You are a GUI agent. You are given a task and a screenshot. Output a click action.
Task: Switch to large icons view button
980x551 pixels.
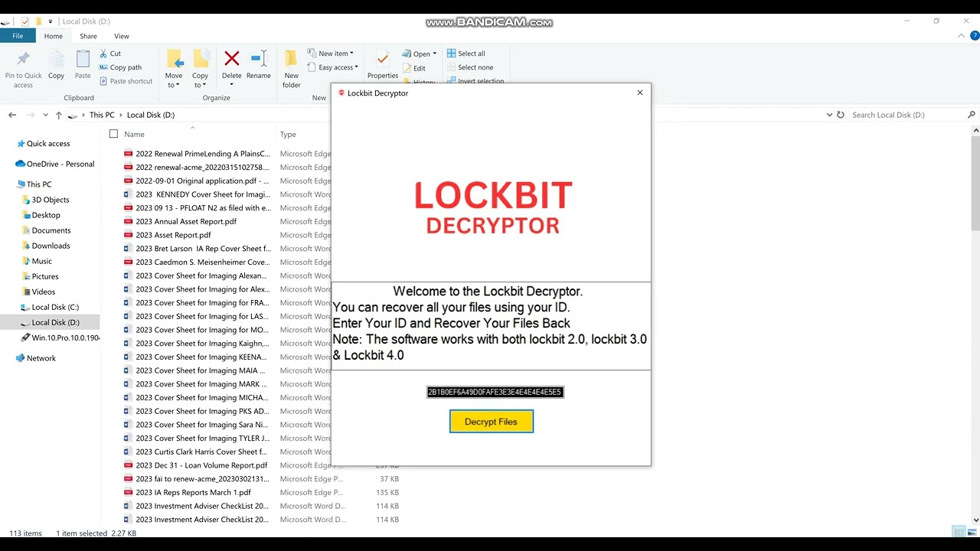tap(972, 533)
